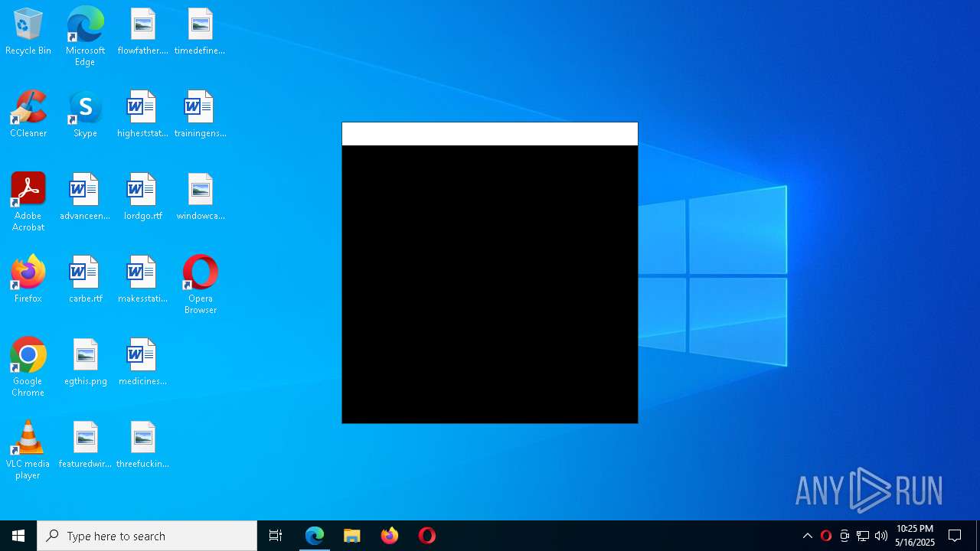Screen dimensions: 980x551
Task: Select the egthis.png image file
Action: point(85,363)
